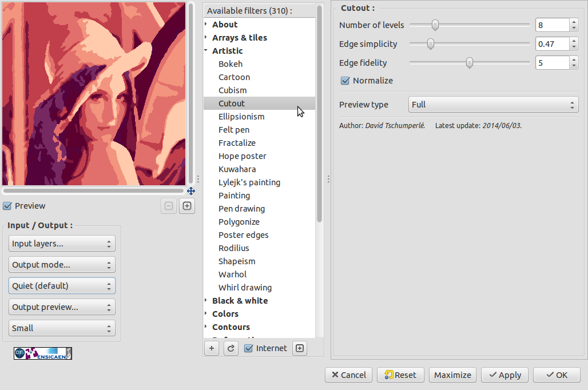This screenshot has height=390, width=588.
Task: Select the Warhol filter
Action: 232,274
